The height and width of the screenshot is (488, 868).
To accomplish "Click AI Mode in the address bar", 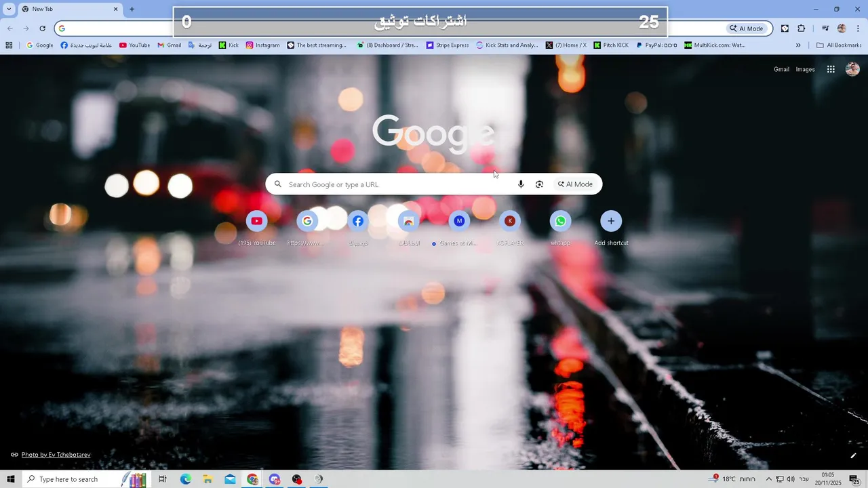I will click(747, 28).
